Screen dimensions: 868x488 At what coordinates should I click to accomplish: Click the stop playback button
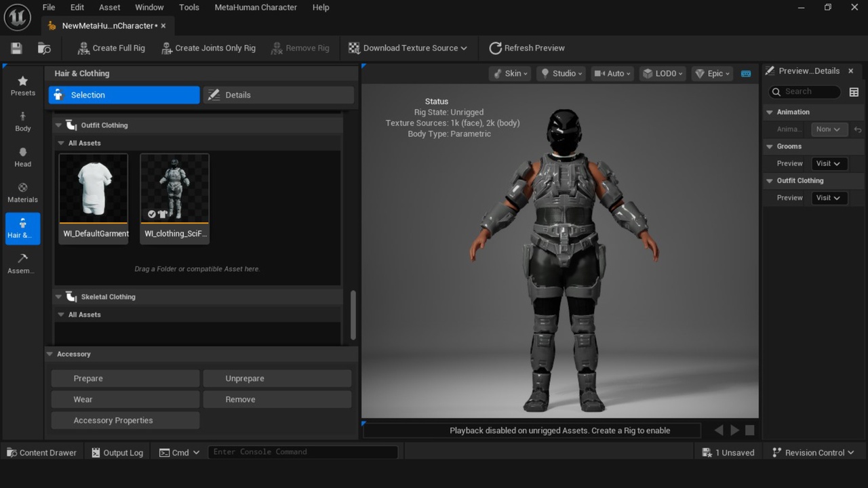pos(750,430)
